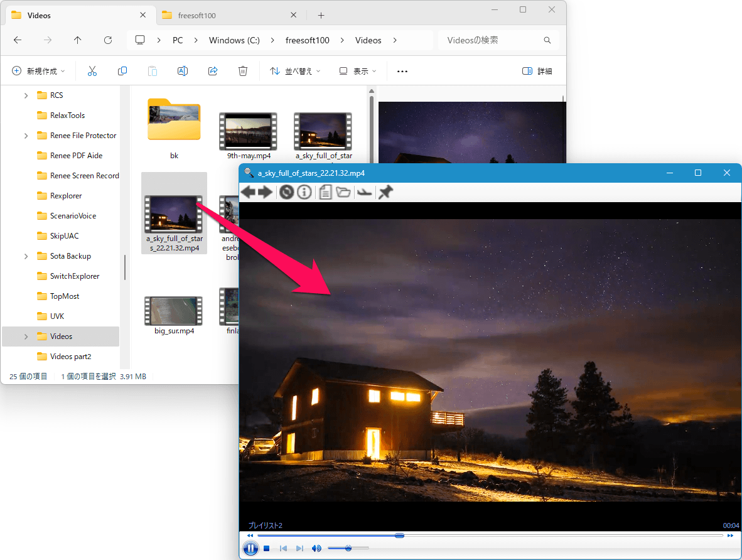Toggle the 詳細 details pane button
The height and width of the screenshot is (560, 742).
537,71
